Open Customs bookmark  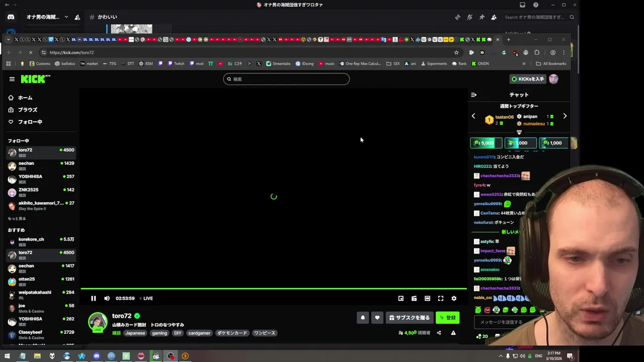coord(40,64)
